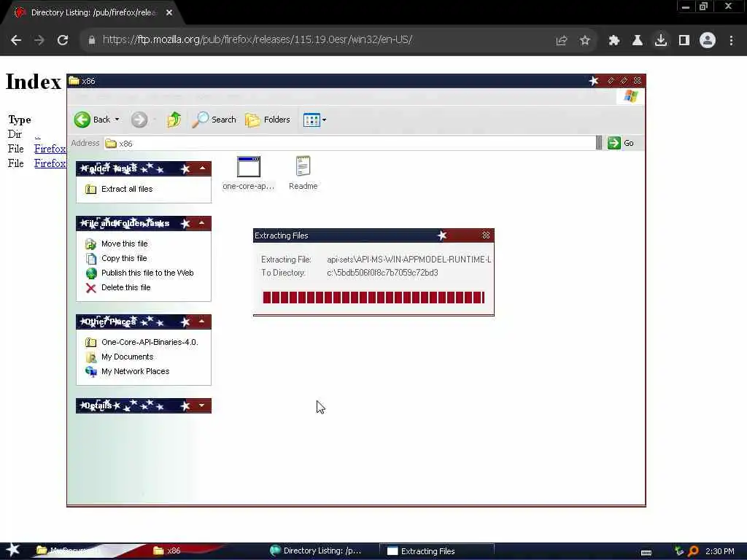
Task: Share this page icon in address bar
Action: click(561, 41)
